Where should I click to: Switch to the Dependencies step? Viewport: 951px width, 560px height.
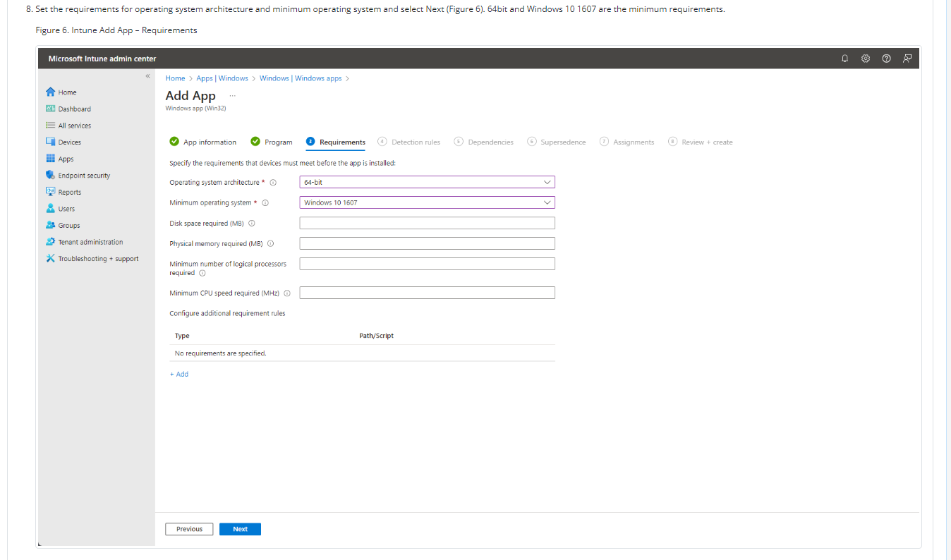point(484,142)
